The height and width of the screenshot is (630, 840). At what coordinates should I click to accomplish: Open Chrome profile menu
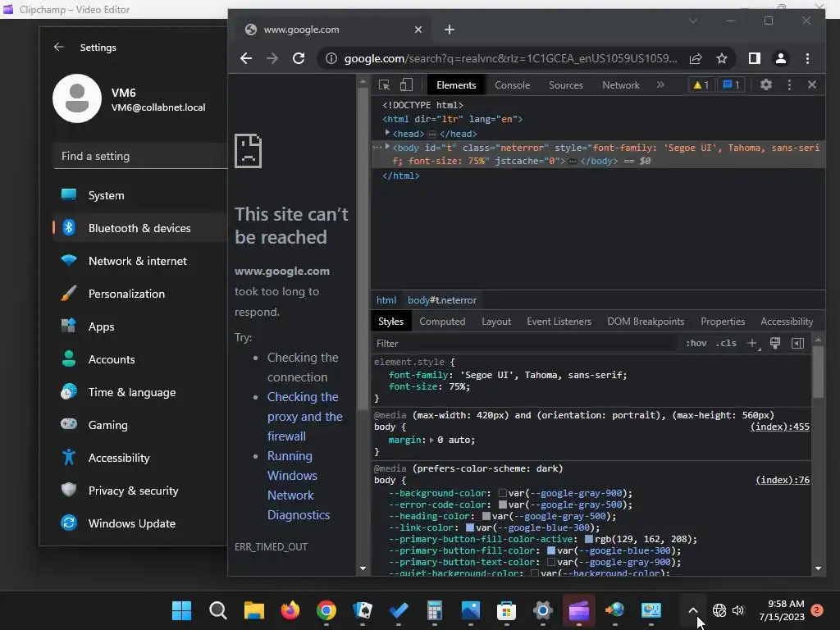coord(781,58)
